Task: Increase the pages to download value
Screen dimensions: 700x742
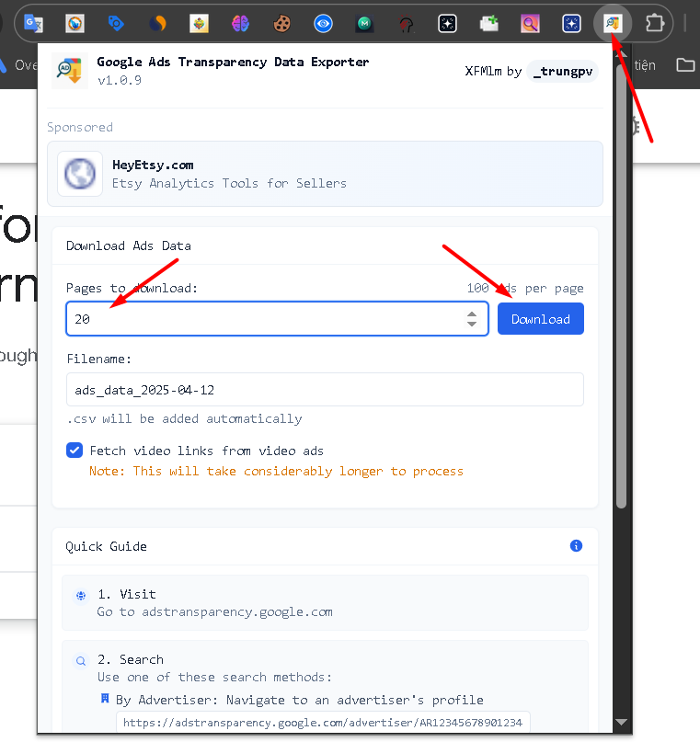Action: click(x=471, y=314)
